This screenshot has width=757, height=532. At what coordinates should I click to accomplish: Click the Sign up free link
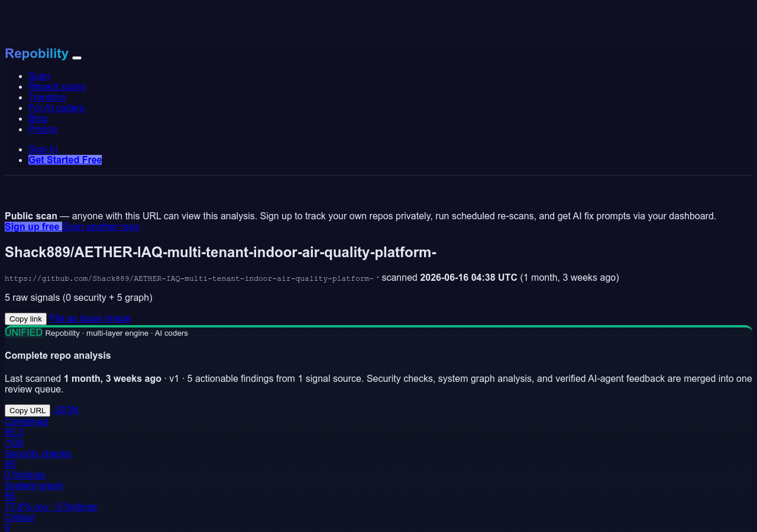(33, 226)
